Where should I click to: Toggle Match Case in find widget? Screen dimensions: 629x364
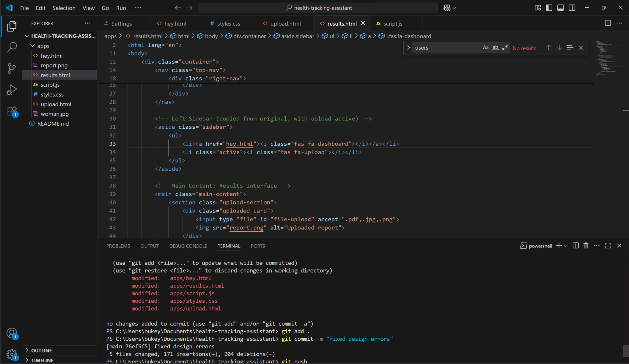click(x=485, y=48)
